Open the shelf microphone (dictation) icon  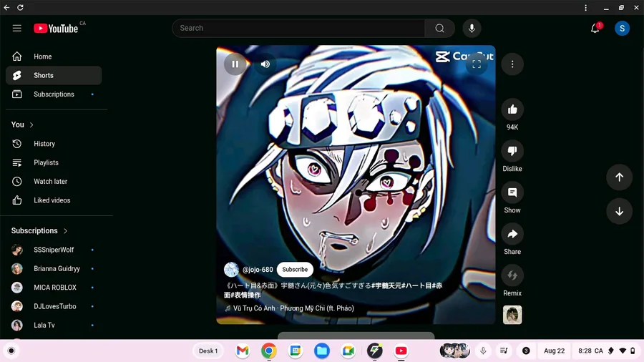(x=483, y=351)
